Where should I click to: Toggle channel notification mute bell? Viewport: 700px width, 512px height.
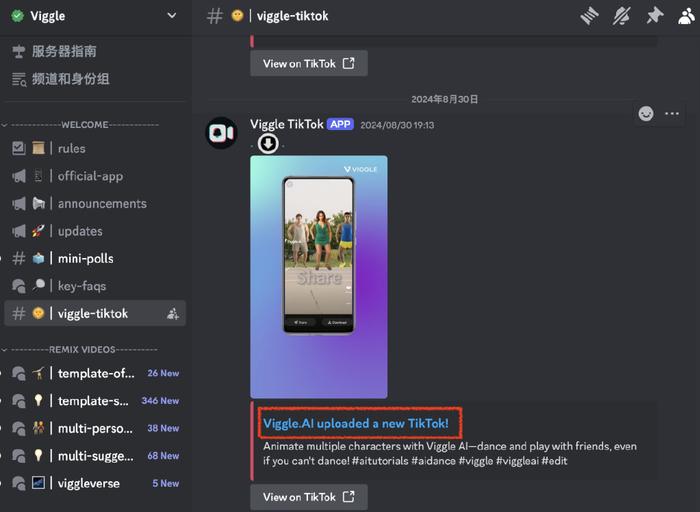pyautogui.click(x=621, y=17)
